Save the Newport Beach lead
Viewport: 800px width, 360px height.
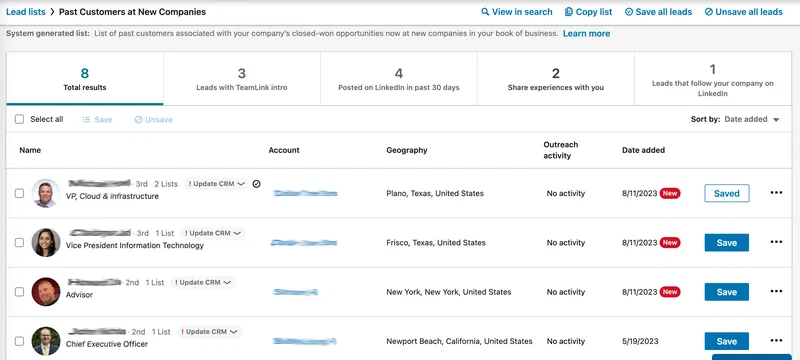727,341
